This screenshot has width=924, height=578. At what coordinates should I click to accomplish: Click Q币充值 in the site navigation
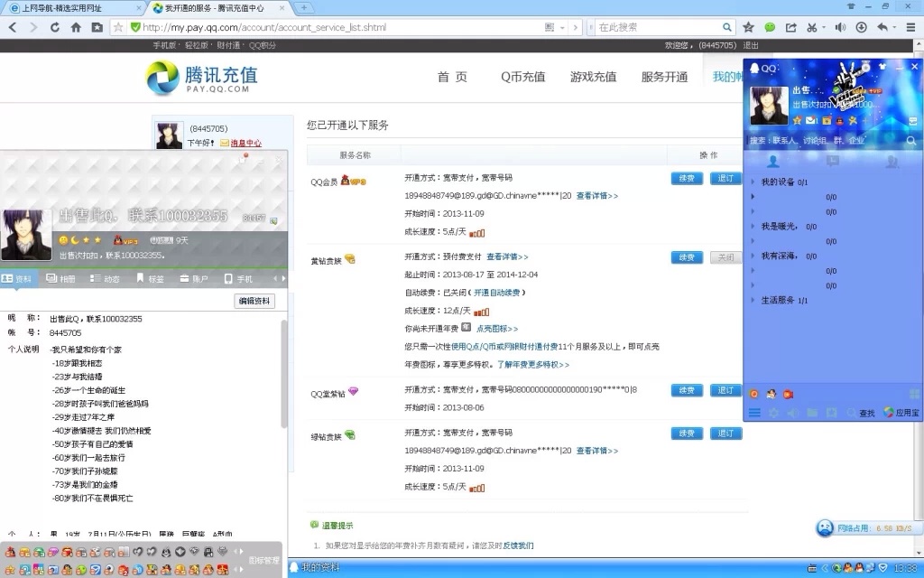pyautogui.click(x=522, y=77)
